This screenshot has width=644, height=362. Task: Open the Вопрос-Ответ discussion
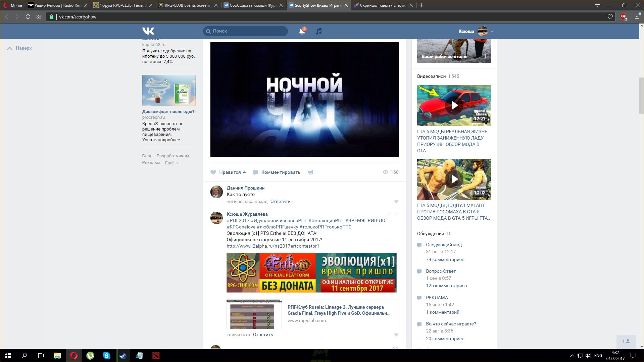click(x=441, y=271)
